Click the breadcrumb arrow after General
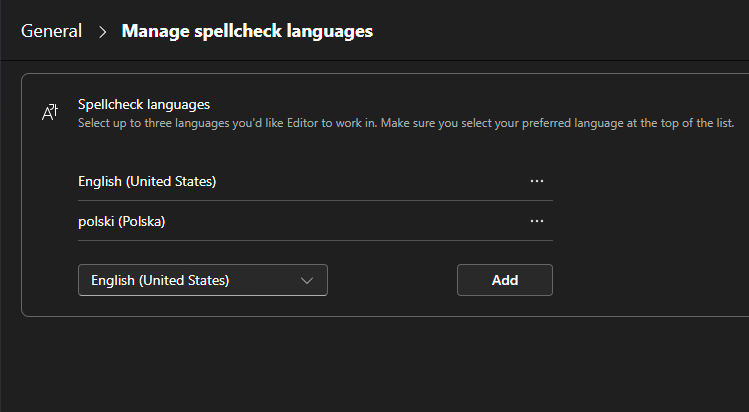 pyautogui.click(x=102, y=32)
